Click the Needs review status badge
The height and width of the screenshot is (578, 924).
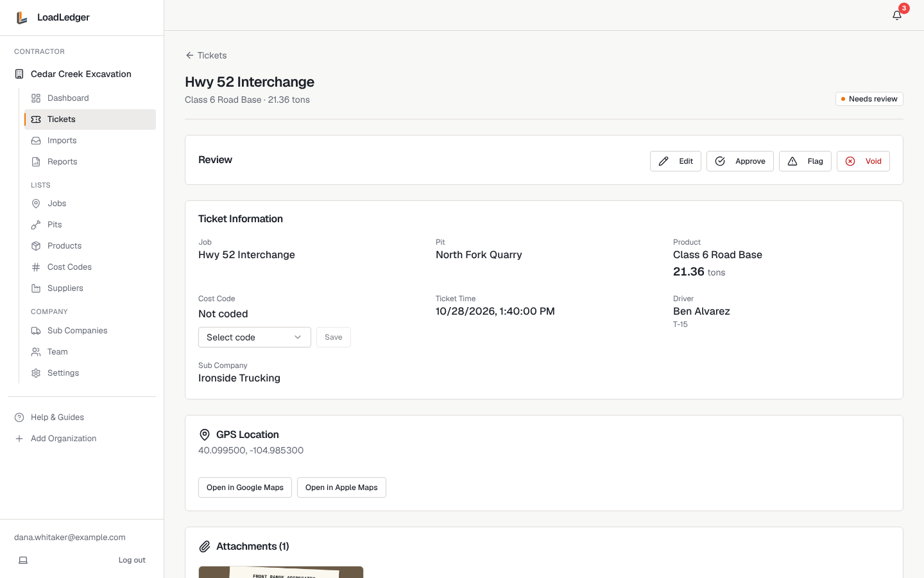pos(869,99)
